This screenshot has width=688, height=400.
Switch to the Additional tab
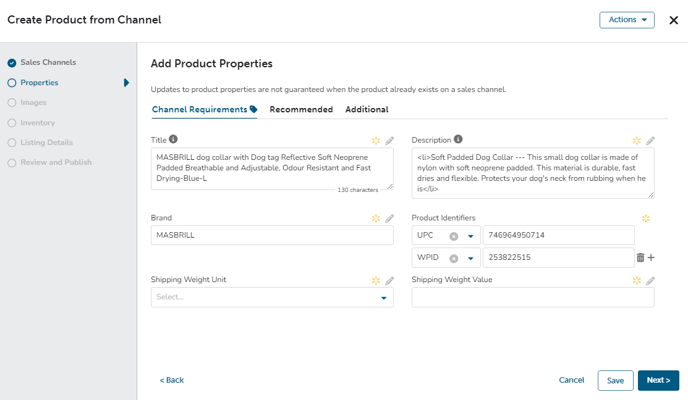(x=367, y=109)
